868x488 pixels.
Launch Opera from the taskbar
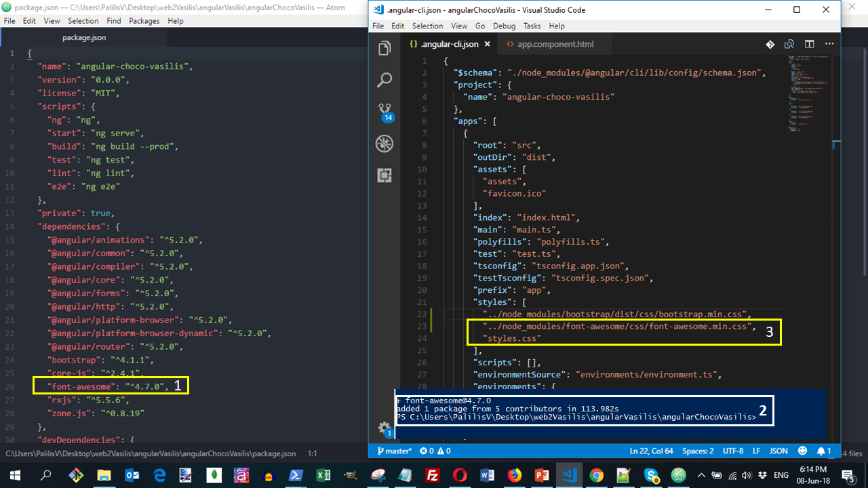coord(460,475)
